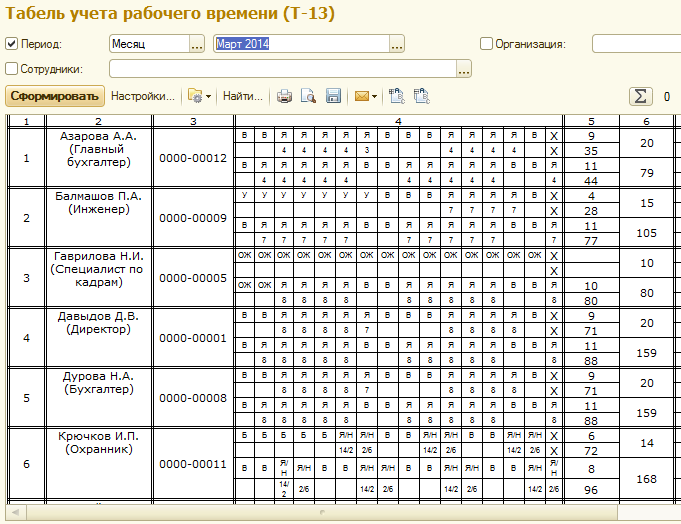Image resolution: width=681 pixels, height=524 pixels.
Task: Click Найти... search item
Action: tap(243, 97)
